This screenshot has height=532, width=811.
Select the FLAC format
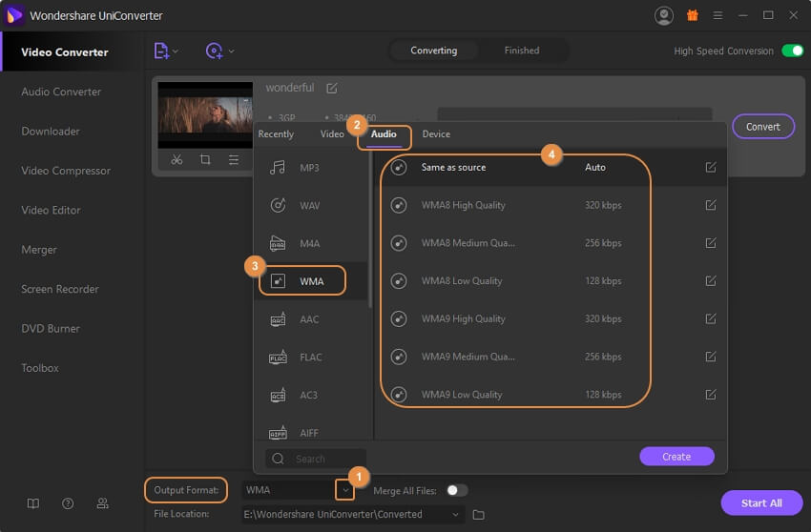311,357
